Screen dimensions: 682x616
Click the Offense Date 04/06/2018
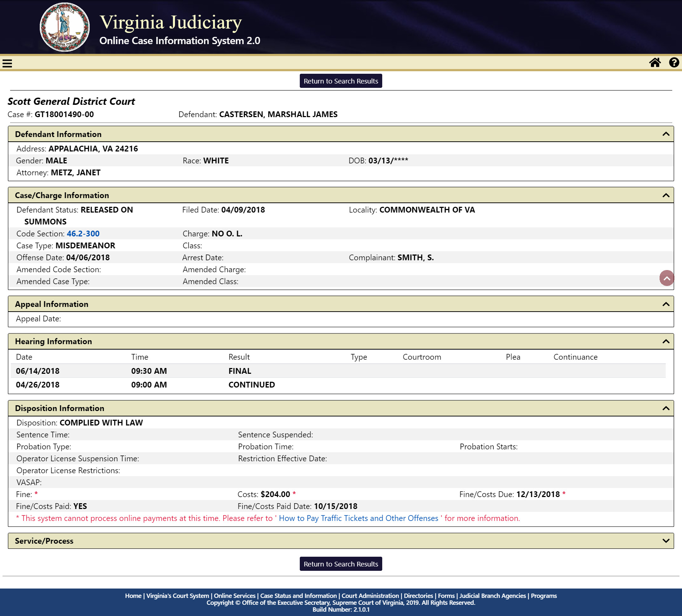point(88,257)
